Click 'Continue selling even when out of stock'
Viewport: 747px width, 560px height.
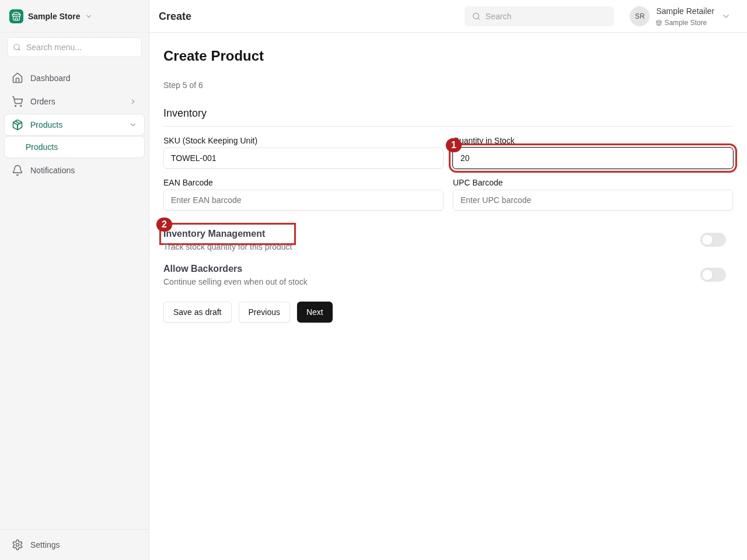[235, 282]
